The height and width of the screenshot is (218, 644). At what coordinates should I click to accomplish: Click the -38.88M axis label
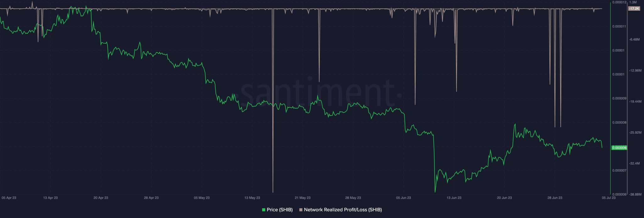pos(635,194)
